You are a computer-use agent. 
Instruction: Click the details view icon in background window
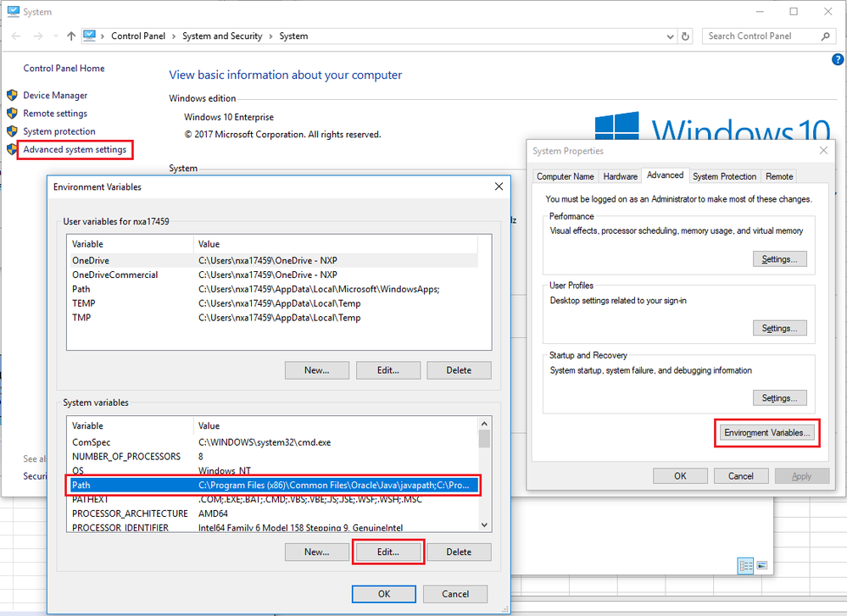[745, 566]
